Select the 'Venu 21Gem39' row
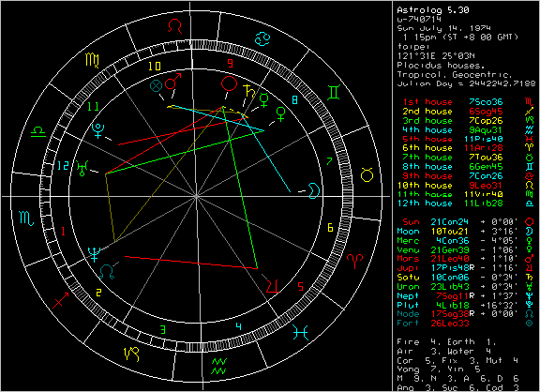Screen dimensions: 540x392 tap(466, 249)
